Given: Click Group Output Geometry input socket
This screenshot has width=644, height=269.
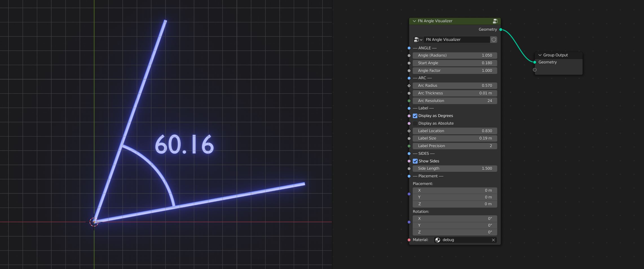Looking at the screenshot, I should click(535, 62).
